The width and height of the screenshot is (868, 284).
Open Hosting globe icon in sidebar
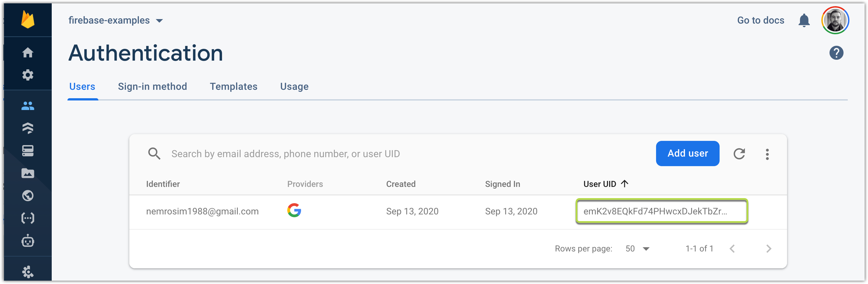pyautogui.click(x=28, y=196)
